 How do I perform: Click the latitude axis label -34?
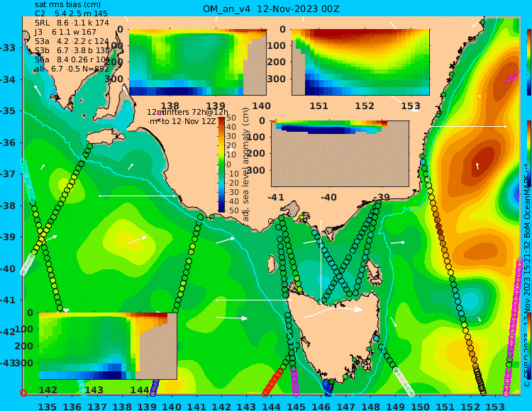pyautogui.click(x=8, y=79)
